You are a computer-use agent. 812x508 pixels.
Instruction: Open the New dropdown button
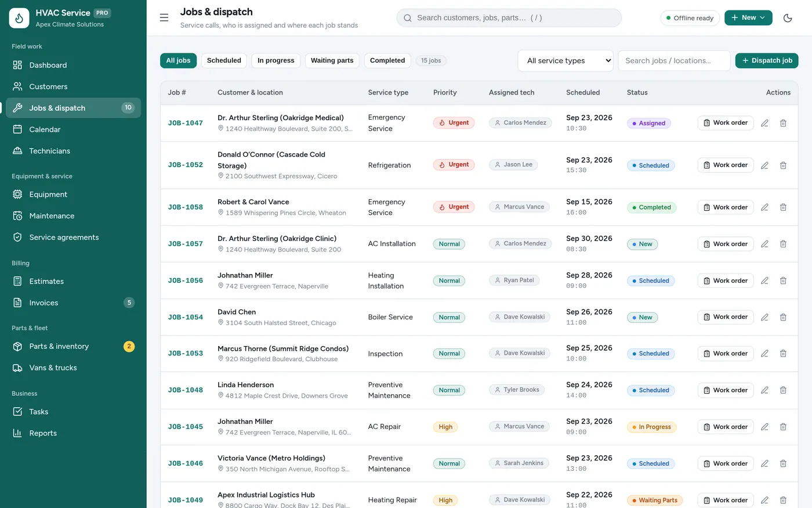748,18
